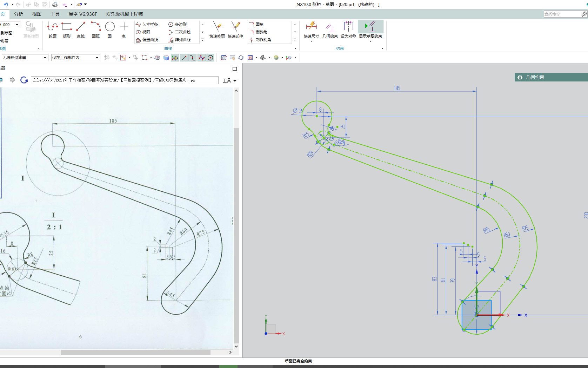Click the refresh button in the embedded browser
588x368 pixels.
tap(24, 80)
